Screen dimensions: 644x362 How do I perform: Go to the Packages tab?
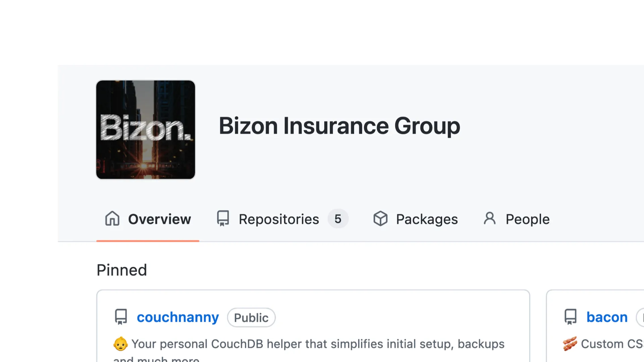pyautogui.click(x=427, y=219)
